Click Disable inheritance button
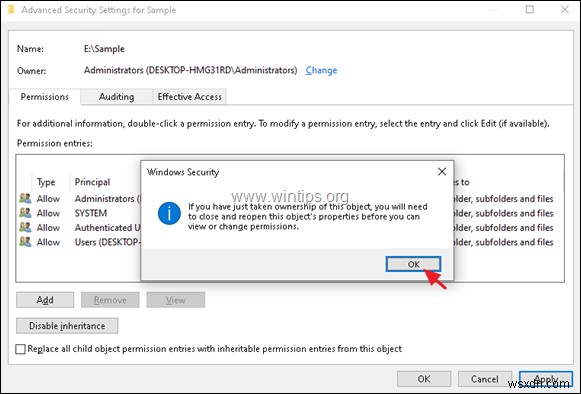Screen dimensions: 581x394 (67, 326)
